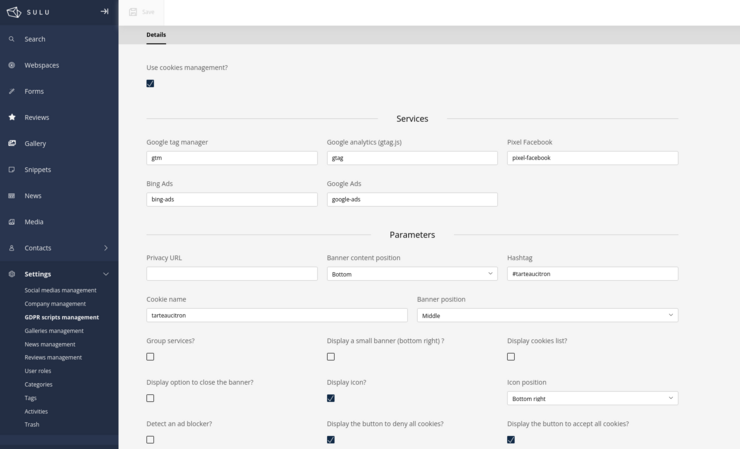Open Company management settings
The image size is (740, 449).
tap(55, 304)
